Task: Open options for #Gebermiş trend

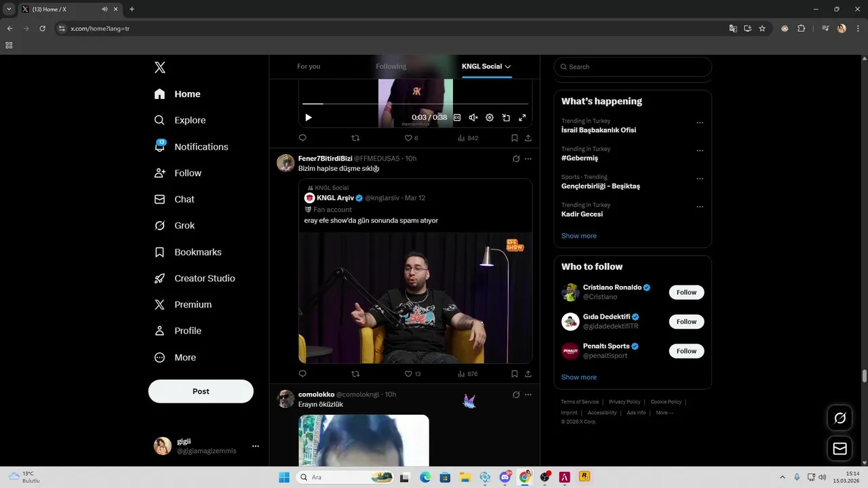Action: tap(700, 151)
